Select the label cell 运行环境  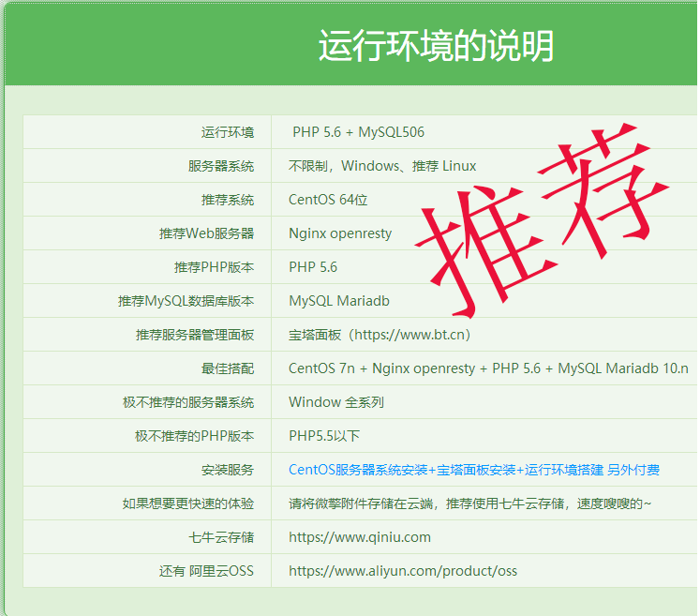click(x=227, y=132)
